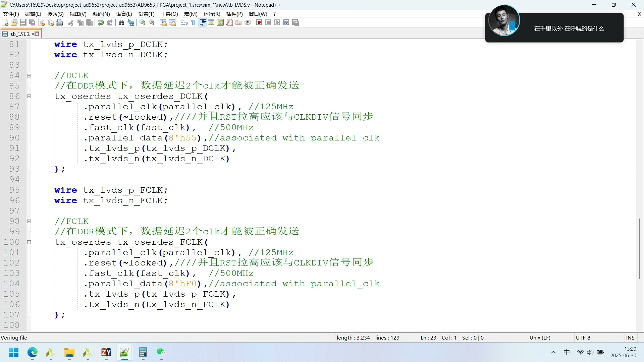Click the Play recorded macro icon

[277, 22]
